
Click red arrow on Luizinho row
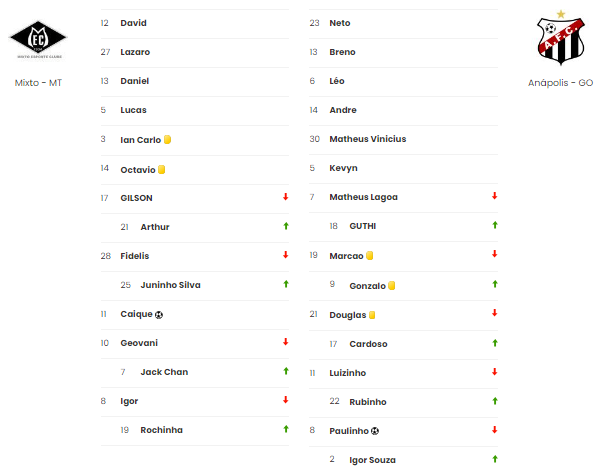pos(494,372)
